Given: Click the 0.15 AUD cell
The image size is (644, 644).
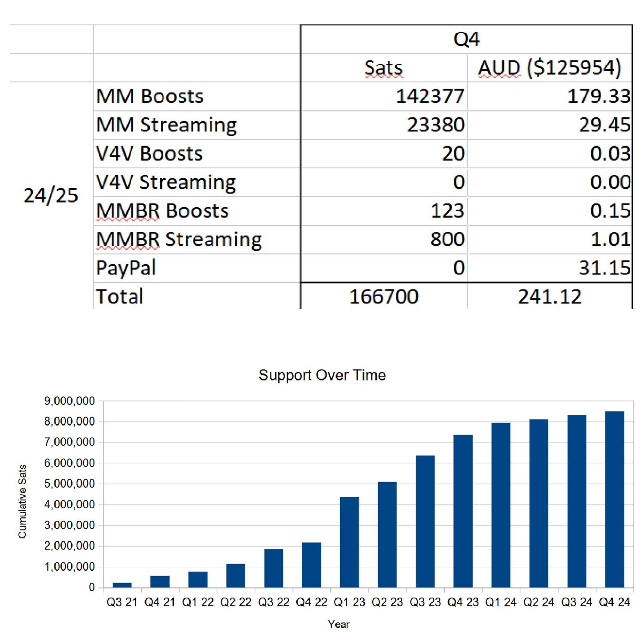Looking at the screenshot, I should click(550, 211).
